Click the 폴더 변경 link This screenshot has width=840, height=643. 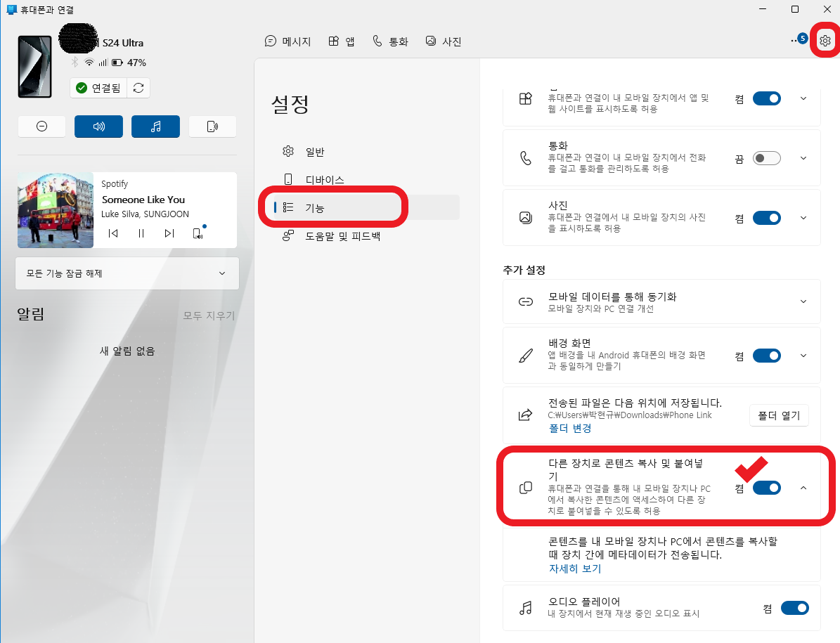pyautogui.click(x=570, y=428)
